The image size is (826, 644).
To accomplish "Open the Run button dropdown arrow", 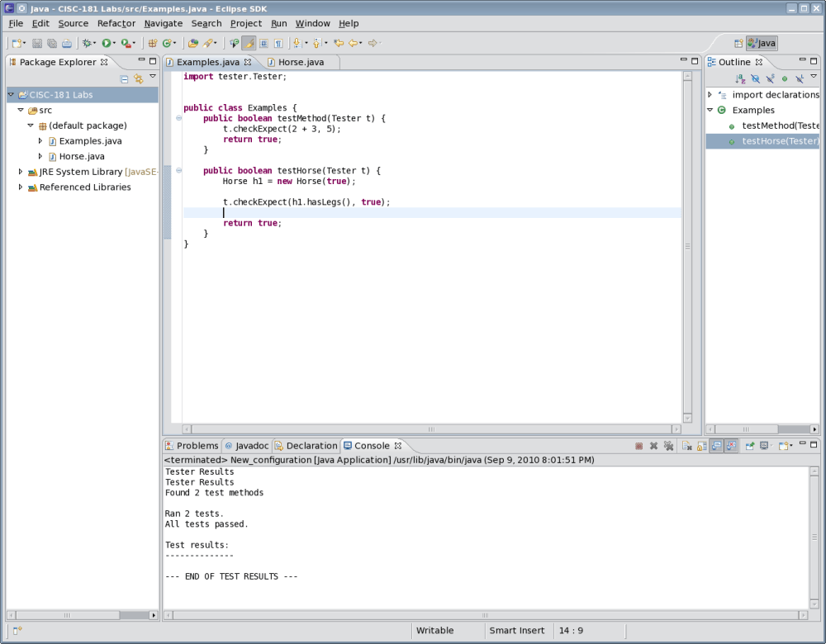I will click(113, 43).
